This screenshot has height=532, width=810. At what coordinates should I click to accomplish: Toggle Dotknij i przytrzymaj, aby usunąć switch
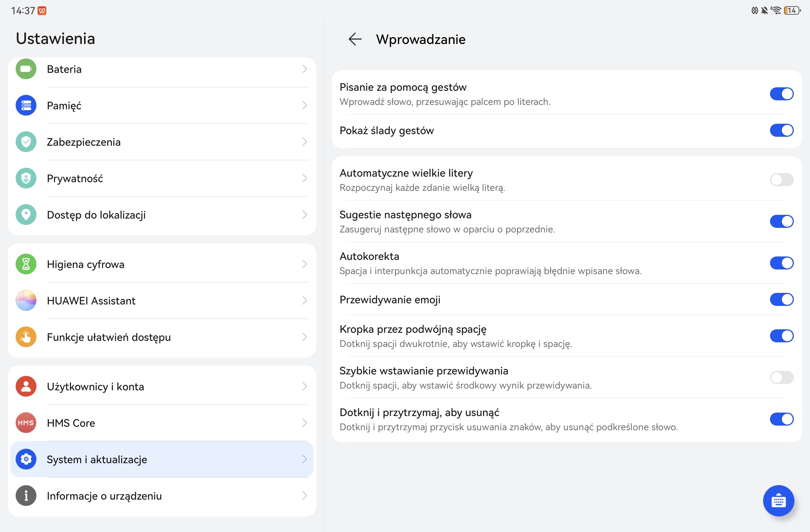(782, 419)
